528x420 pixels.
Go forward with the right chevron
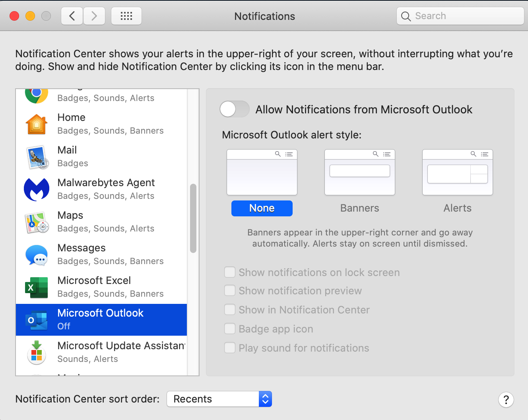pyautogui.click(x=94, y=16)
